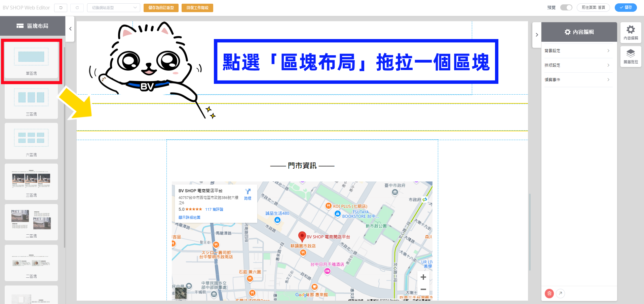Image resolution: width=644 pixels, height=304 pixels.
Task: Select the 單區塊 layout thumbnail
Action: 31,61
